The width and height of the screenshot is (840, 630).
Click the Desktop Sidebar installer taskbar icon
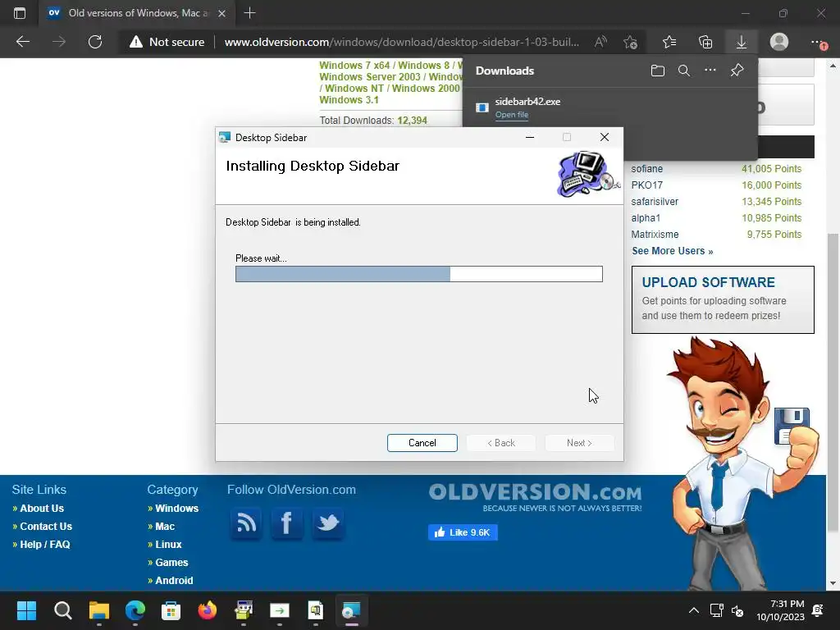point(351,610)
